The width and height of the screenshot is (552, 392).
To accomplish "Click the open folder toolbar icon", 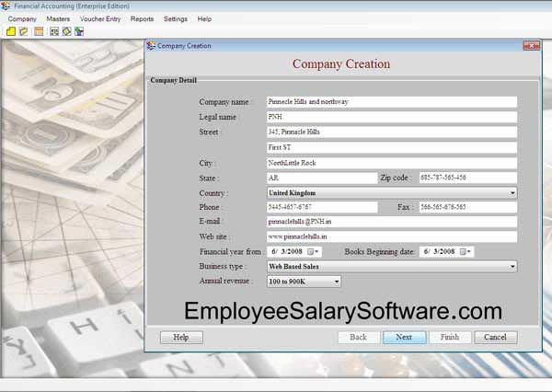I will (x=24, y=31).
